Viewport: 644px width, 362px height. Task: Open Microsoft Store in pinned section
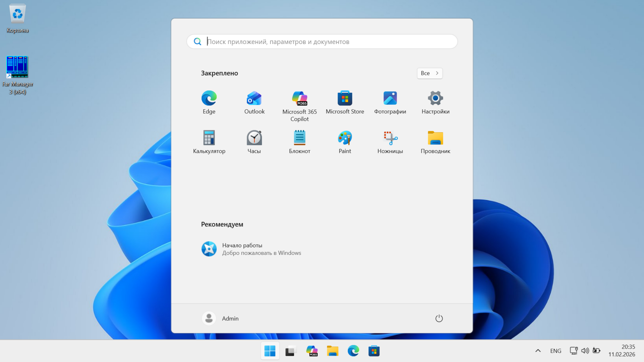coord(345,103)
